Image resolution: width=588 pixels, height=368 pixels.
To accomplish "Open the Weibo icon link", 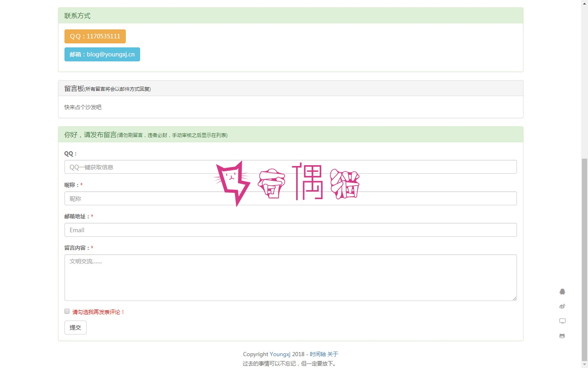I will pyautogui.click(x=562, y=306).
